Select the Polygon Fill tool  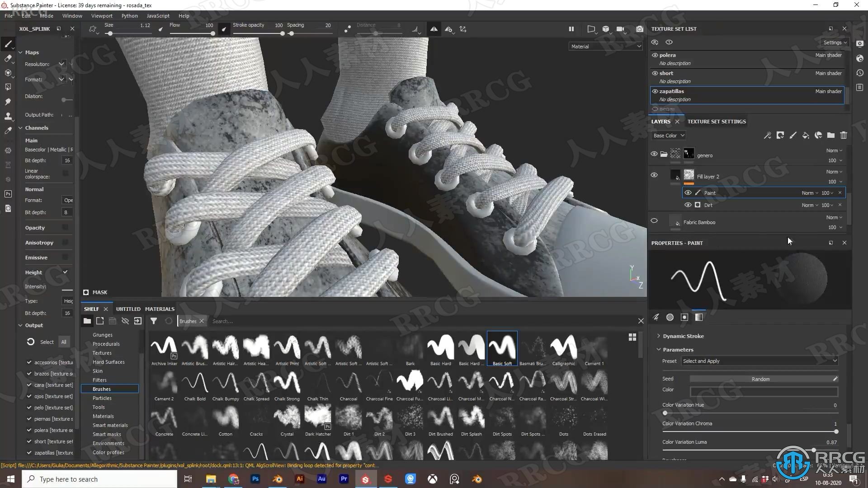click(x=8, y=87)
